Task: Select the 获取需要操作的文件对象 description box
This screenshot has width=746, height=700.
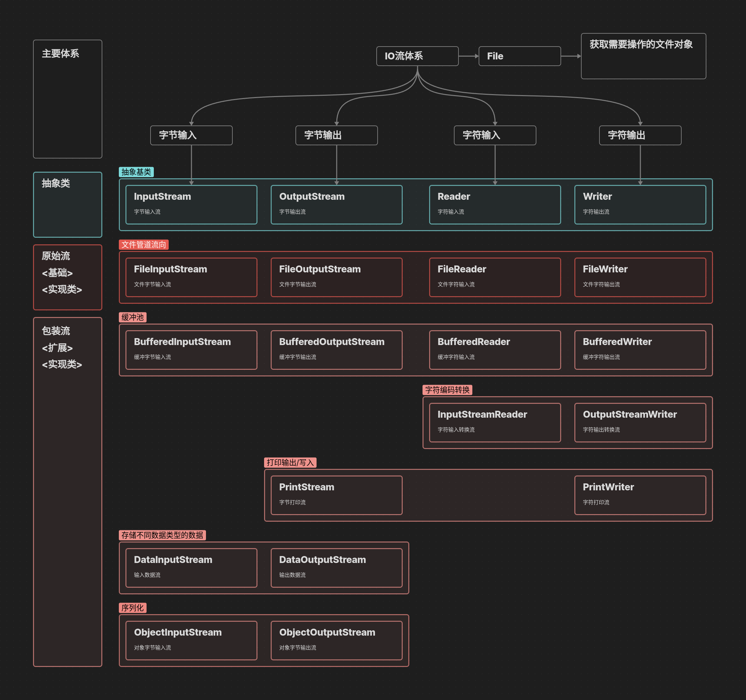Action: (x=643, y=56)
